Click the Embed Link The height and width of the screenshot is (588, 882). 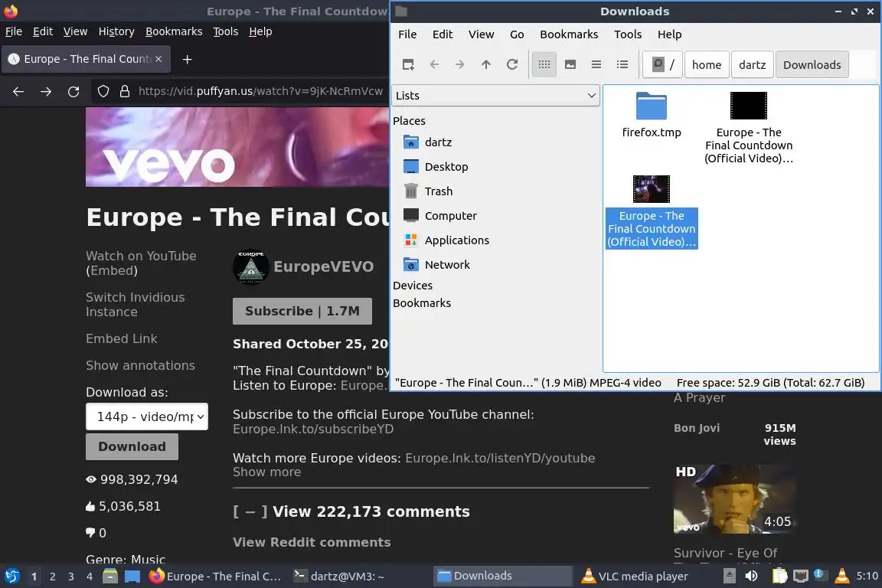tap(122, 338)
